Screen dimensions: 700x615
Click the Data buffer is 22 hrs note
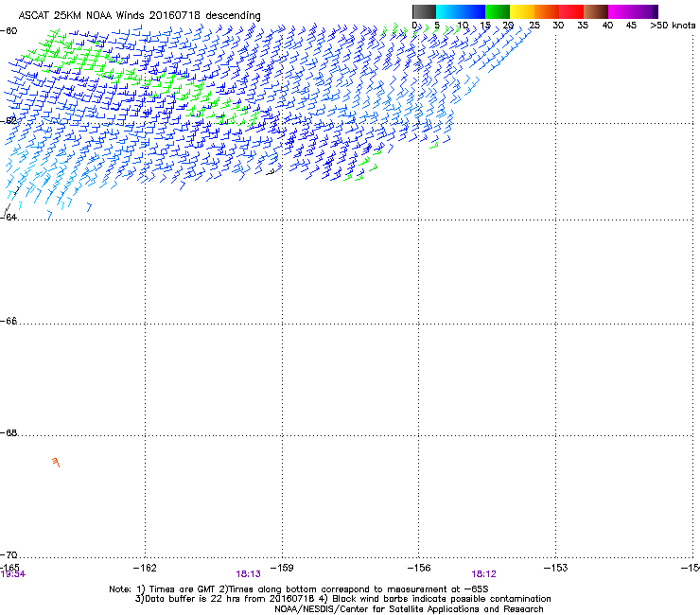[342, 599]
